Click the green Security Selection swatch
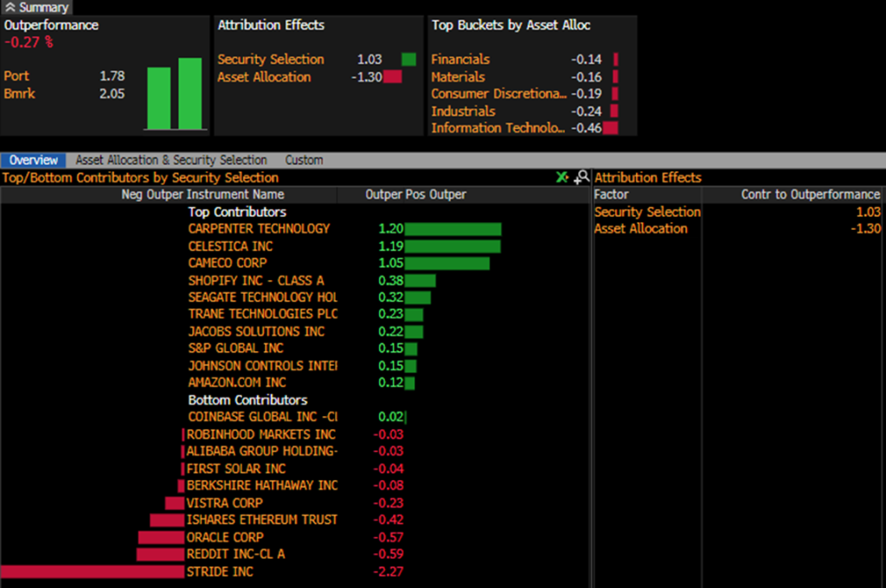 click(x=408, y=60)
